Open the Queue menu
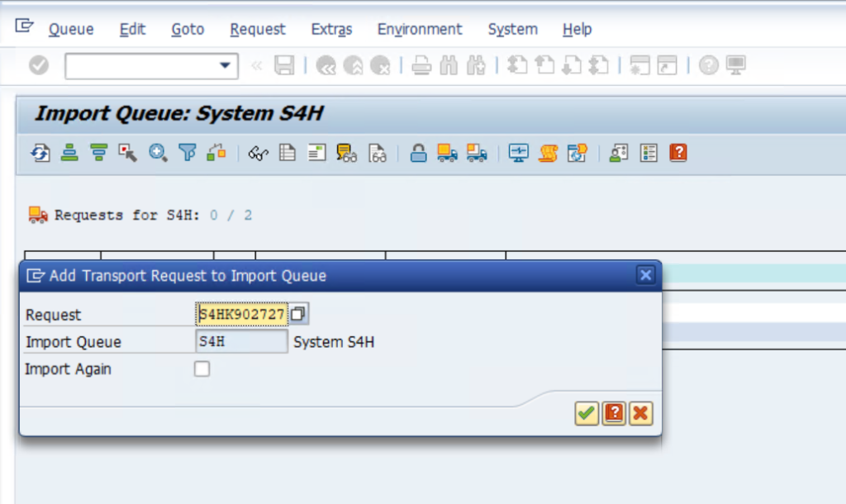 click(70, 29)
